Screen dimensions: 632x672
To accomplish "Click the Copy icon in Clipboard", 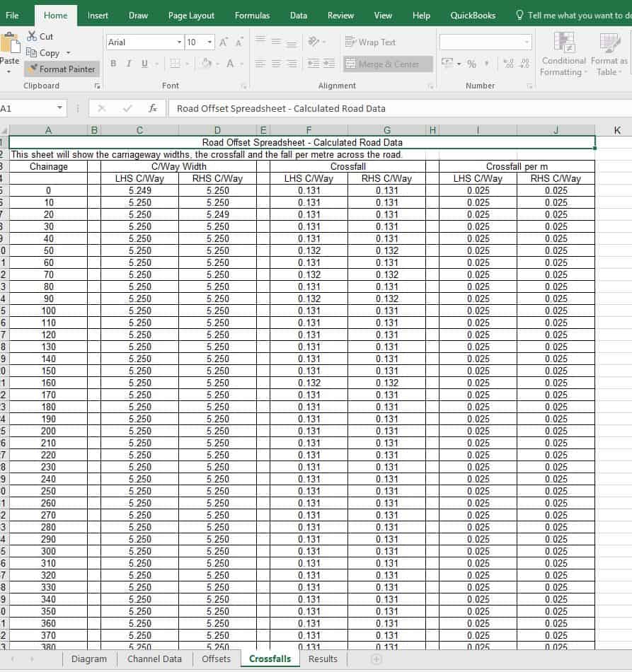I will pyautogui.click(x=31, y=53).
